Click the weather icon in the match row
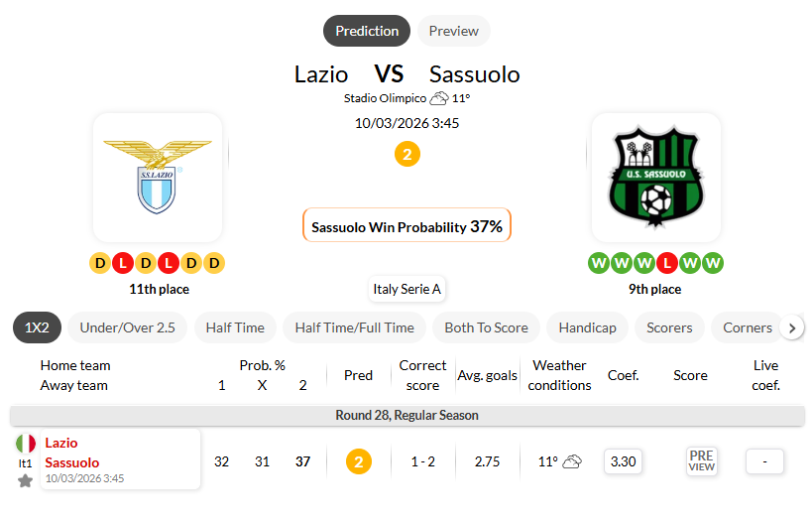Screen dimensions: 812x521 pyautogui.click(x=572, y=461)
